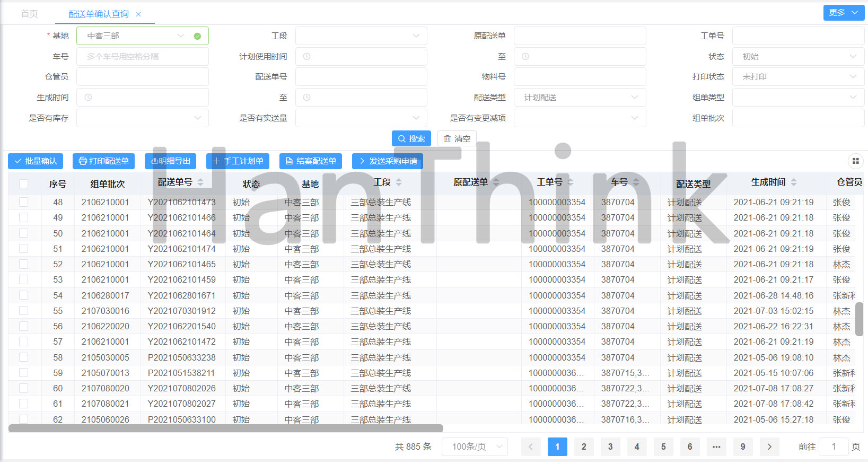Screen dimensions: 868x464
Task: Check the row 56 checkbox
Action: [23, 326]
